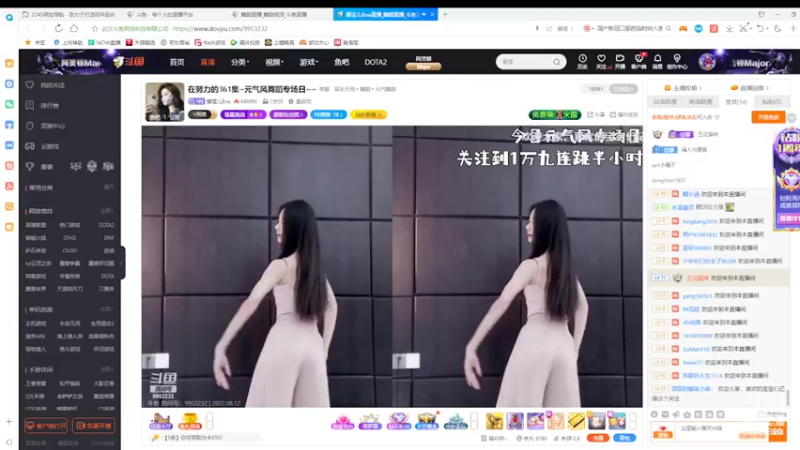
Task: Click the browser address bar URL
Action: click(x=220, y=29)
